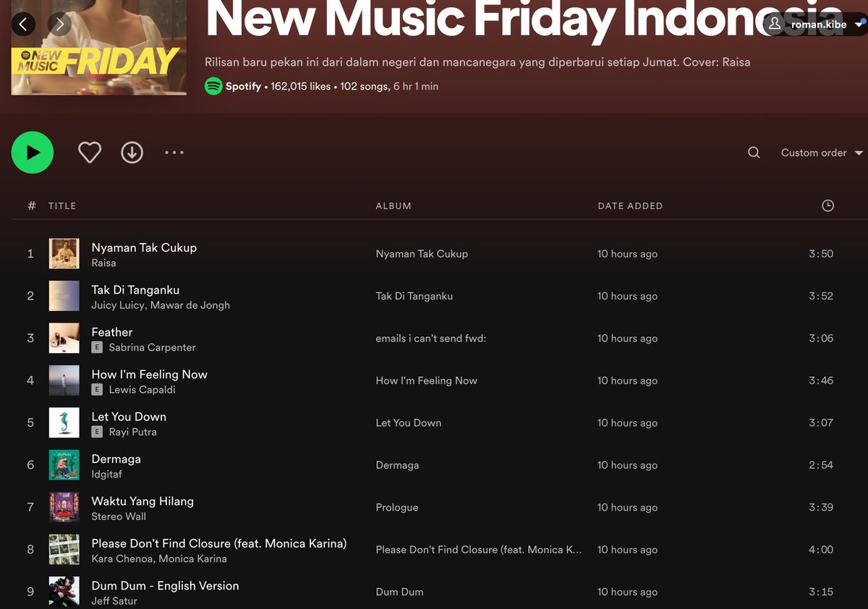Download the playlist via arrow icon
Viewport: 868px width, 609px height.
click(x=132, y=153)
